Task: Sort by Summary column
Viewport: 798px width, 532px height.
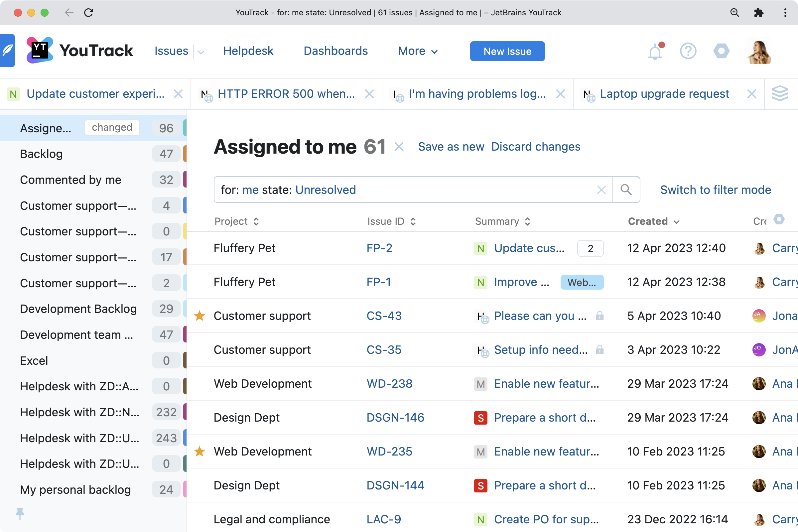Action: [502, 221]
